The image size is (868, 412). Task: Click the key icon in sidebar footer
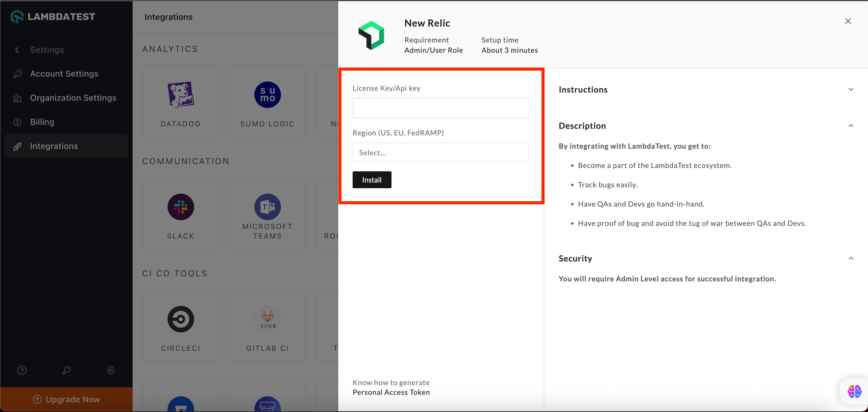[66, 370]
